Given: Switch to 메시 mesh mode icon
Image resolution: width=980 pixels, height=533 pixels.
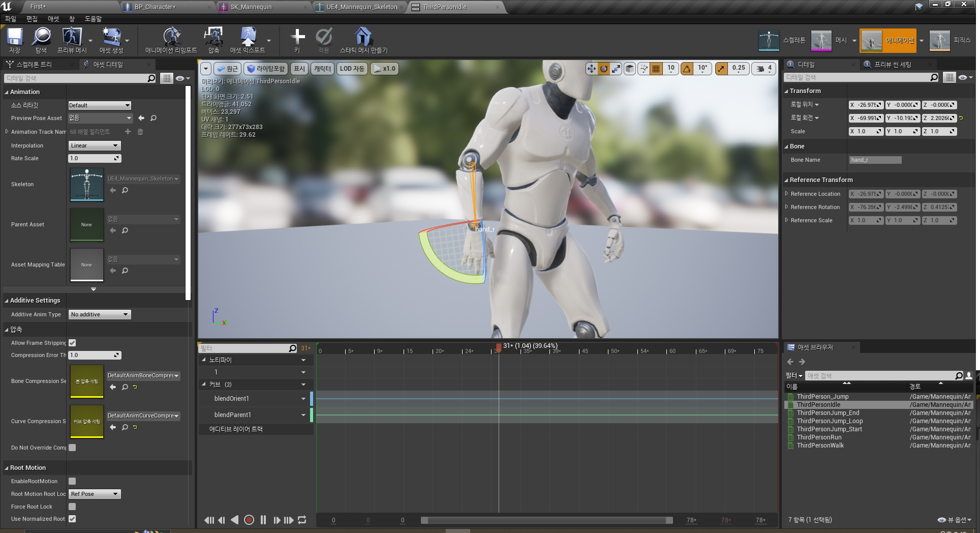Looking at the screenshot, I should [821, 41].
